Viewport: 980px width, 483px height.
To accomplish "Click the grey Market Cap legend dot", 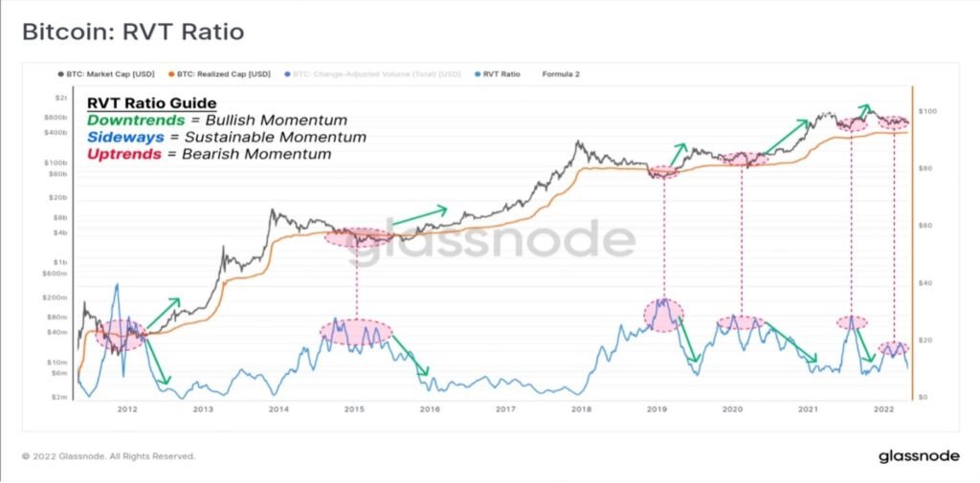I will (x=60, y=74).
